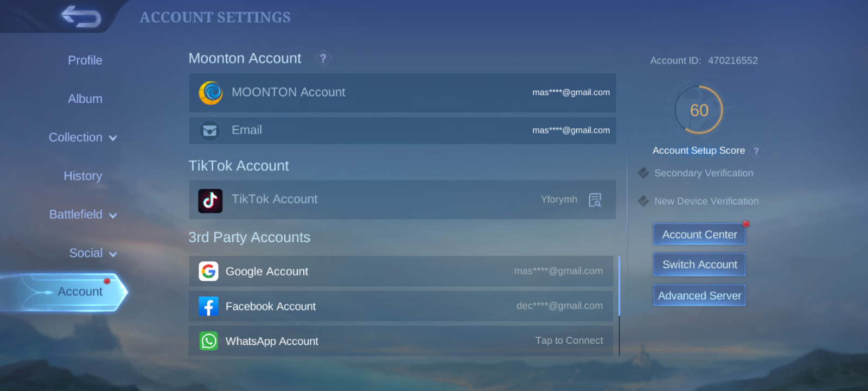868x391 pixels.
Task: Click the Switch Account button
Action: point(699,264)
